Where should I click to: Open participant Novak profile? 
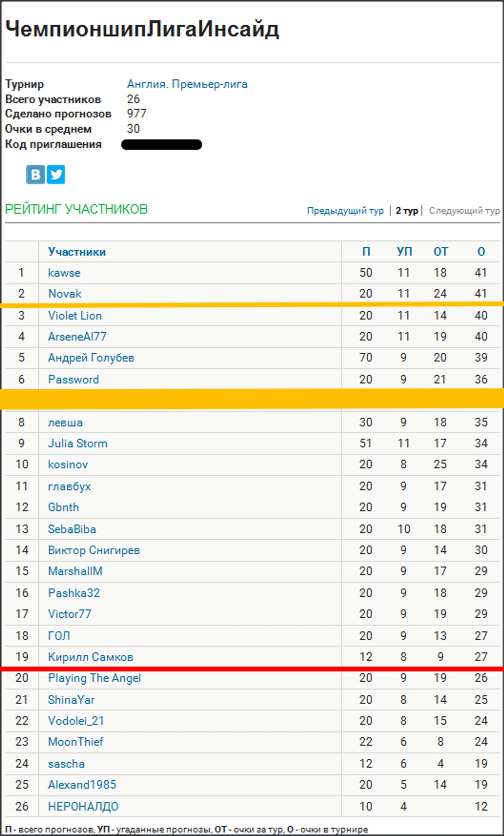coord(65,294)
